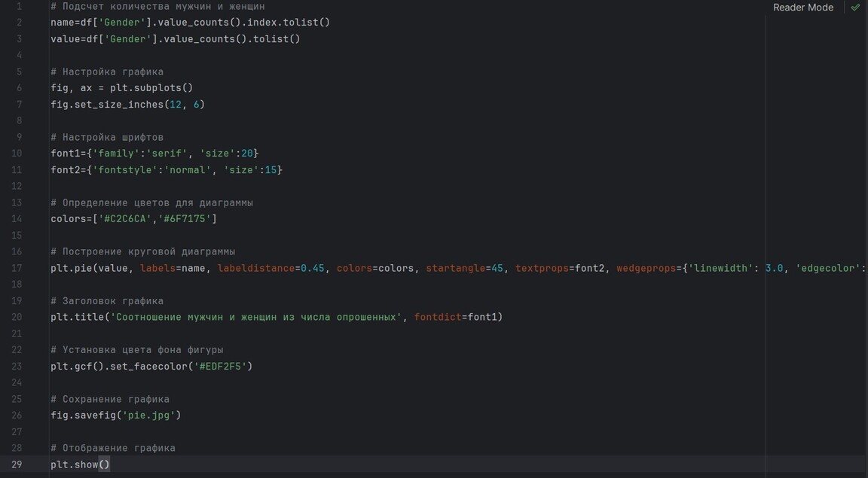Click line number 10 in the gutter

pos(17,153)
